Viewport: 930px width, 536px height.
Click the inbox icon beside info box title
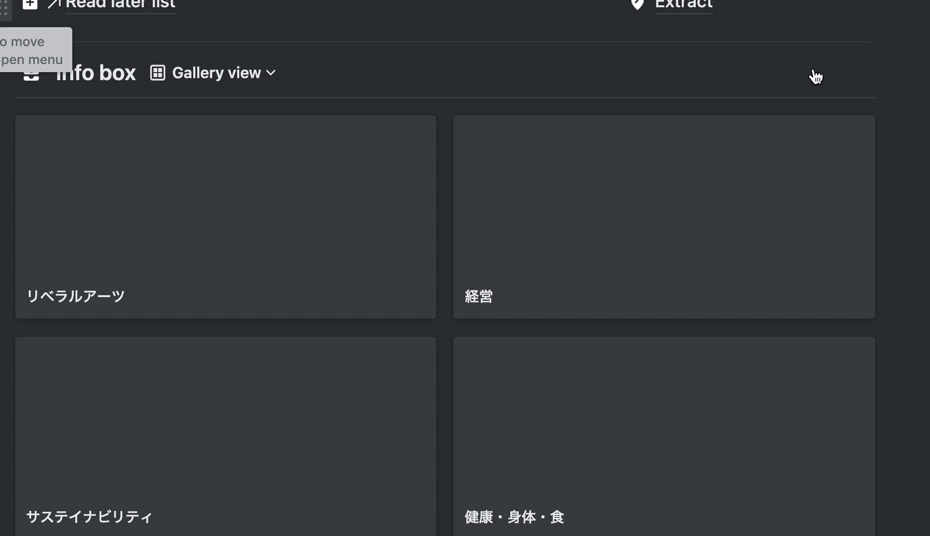(x=31, y=75)
